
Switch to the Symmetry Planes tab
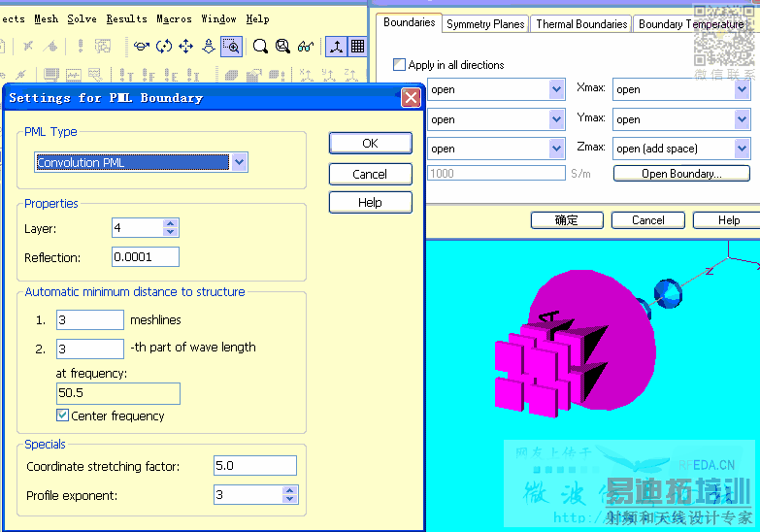click(x=485, y=23)
